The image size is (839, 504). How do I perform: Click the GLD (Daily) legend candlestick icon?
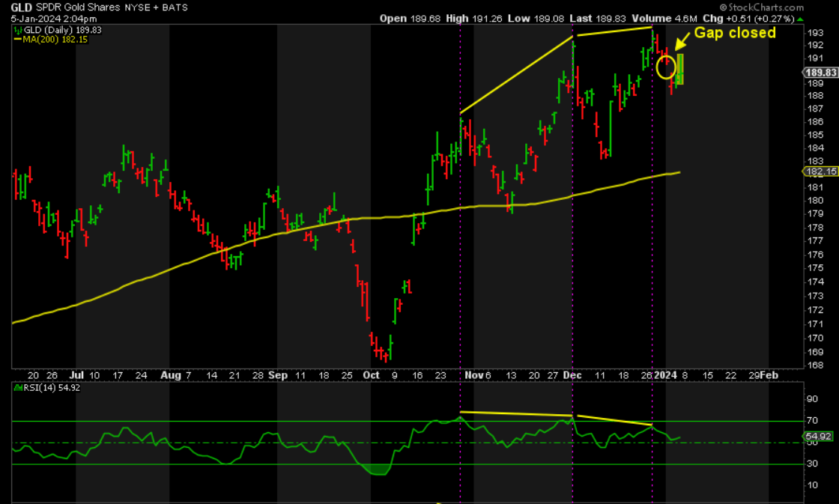click(18, 31)
